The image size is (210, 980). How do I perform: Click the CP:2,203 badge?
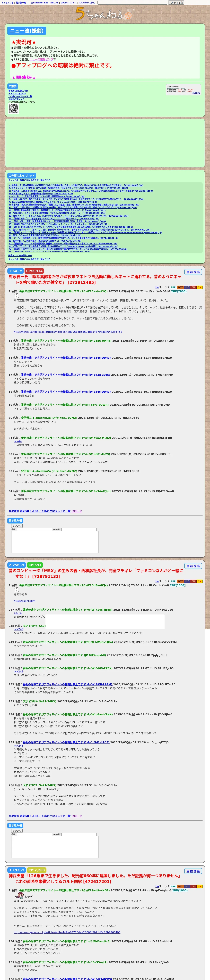[37, 870]
